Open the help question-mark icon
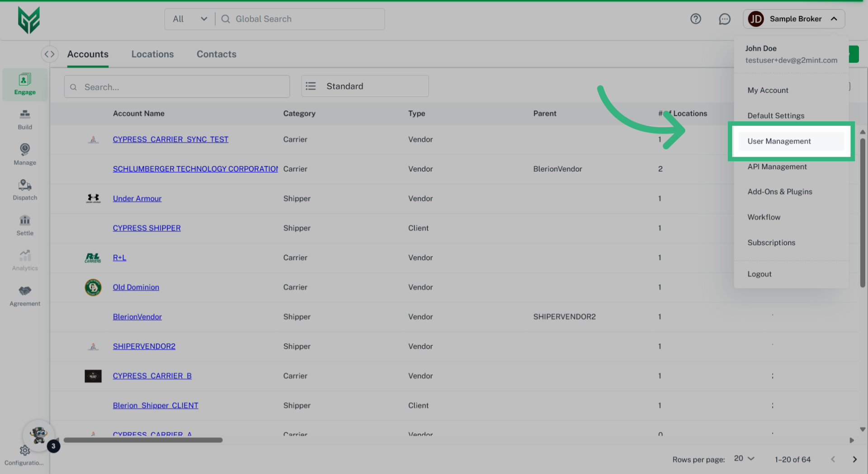Viewport: 868px width, 474px height. 696,19
